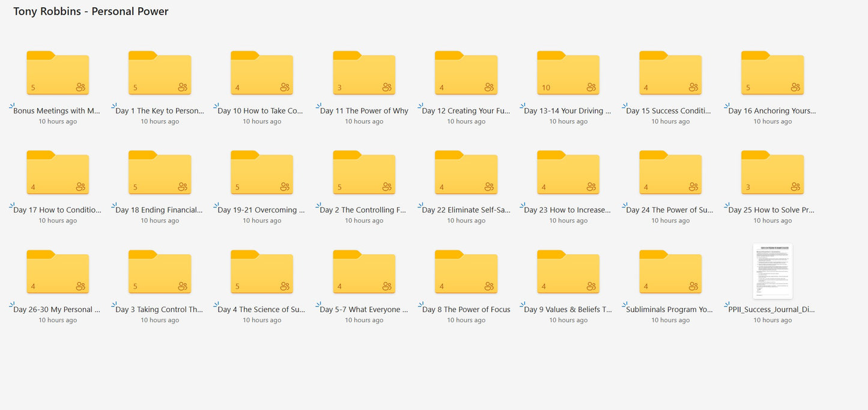Screen dimensions: 868x410
Task: Click the shared-people badge on Day 8 folder
Action: tap(489, 286)
